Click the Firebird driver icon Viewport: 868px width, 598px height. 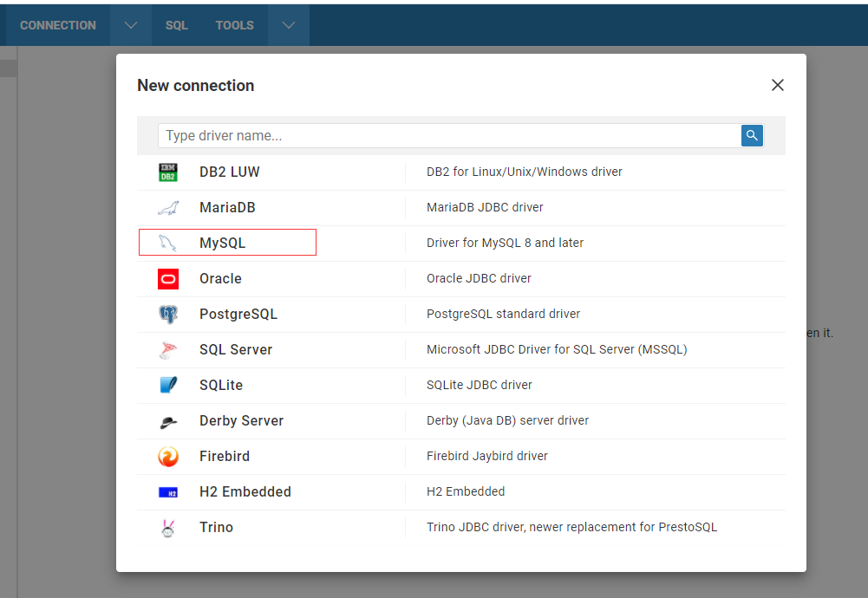click(x=169, y=456)
